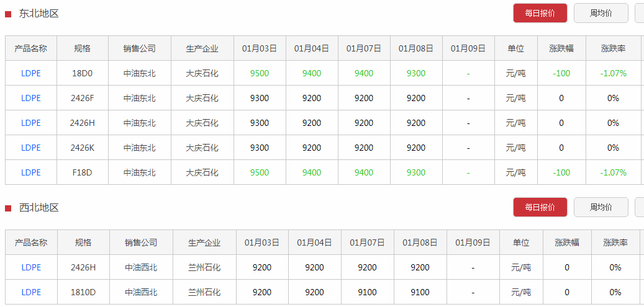Click -1.07% rate in F18D row
The image size is (644, 307).
click(613, 172)
